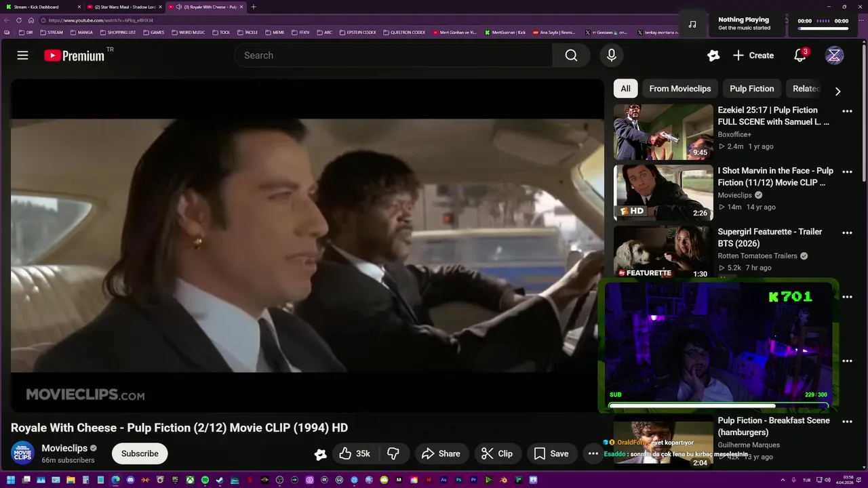Reload the page in the browser toolbar
The height and width of the screenshot is (488, 868).
click(x=19, y=20)
